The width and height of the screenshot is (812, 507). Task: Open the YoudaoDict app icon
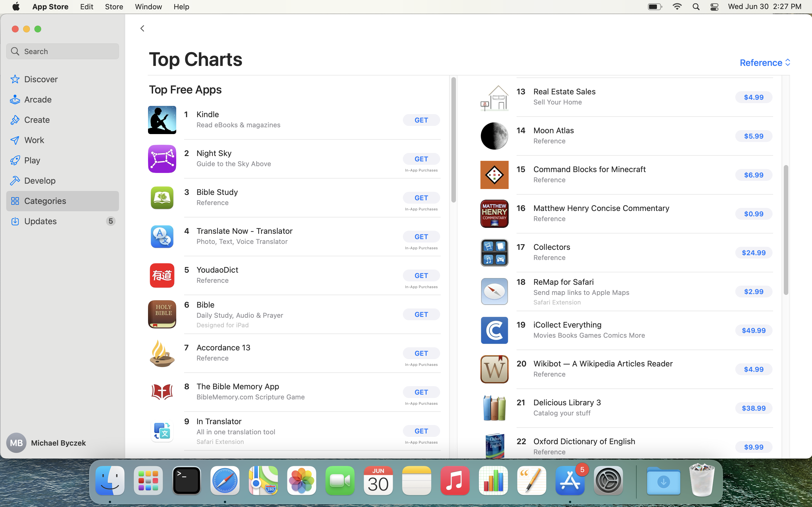pyautogui.click(x=162, y=276)
